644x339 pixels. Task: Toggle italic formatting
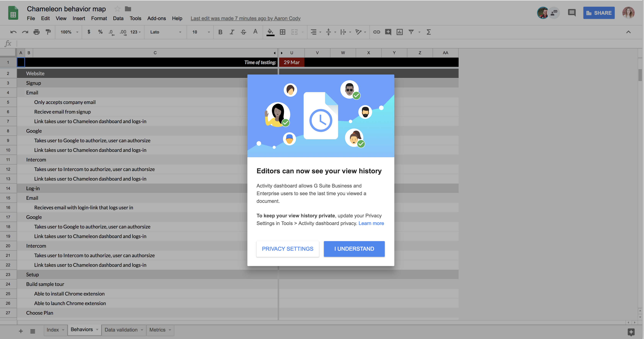pyautogui.click(x=232, y=32)
